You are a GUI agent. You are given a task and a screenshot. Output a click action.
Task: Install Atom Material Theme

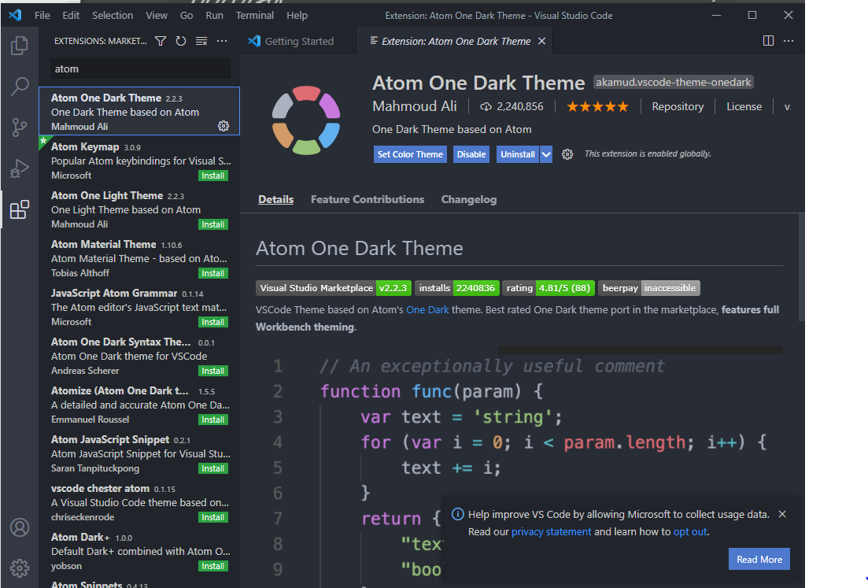click(x=213, y=273)
